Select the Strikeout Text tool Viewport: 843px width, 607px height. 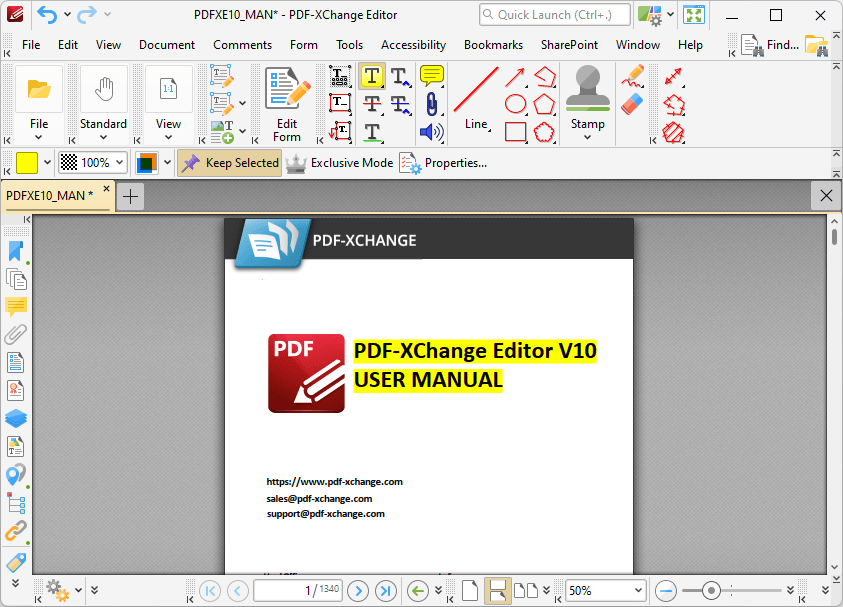[x=372, y=103]
